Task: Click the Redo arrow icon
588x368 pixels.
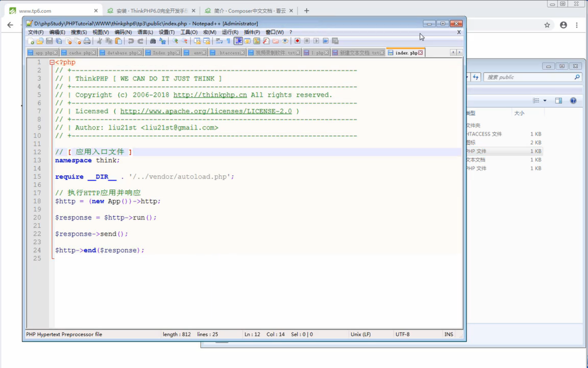Action: tap(140, 41)
